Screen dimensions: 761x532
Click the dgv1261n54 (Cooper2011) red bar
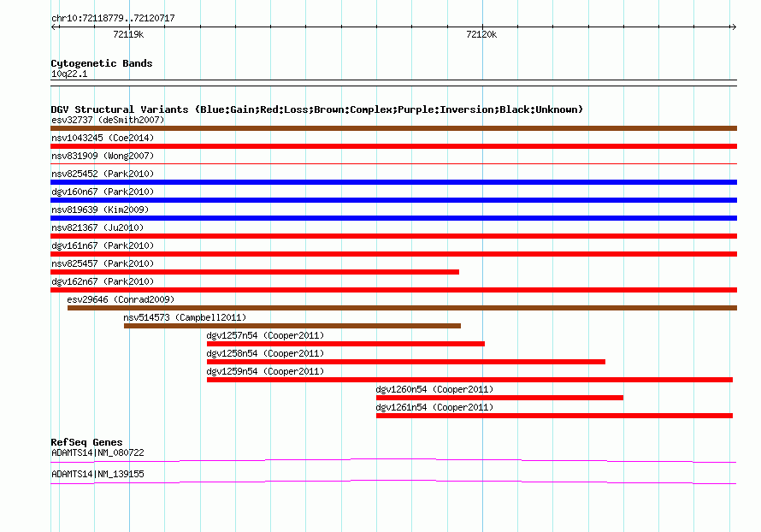click(554, 416)
